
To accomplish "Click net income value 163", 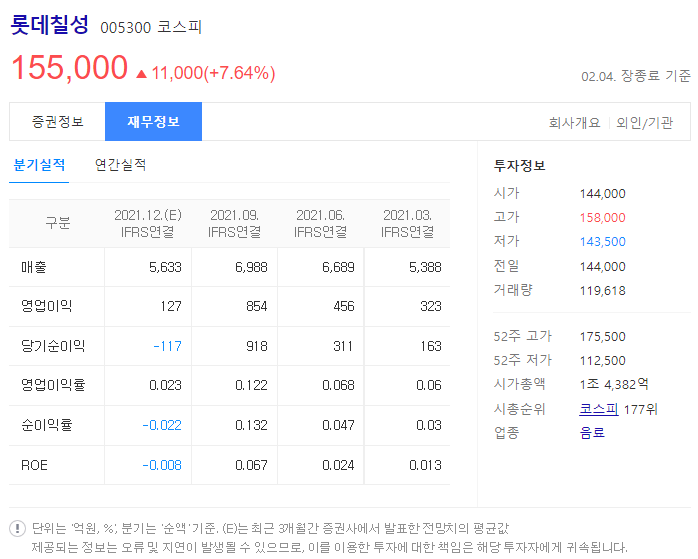I will pos(430,346).
